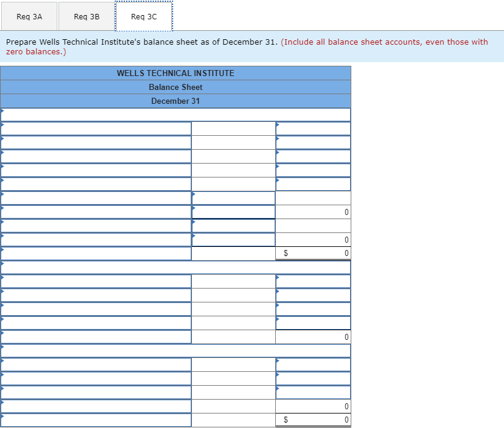Click amount cell right of first account row
504x428 pixels.
point(313,129)
